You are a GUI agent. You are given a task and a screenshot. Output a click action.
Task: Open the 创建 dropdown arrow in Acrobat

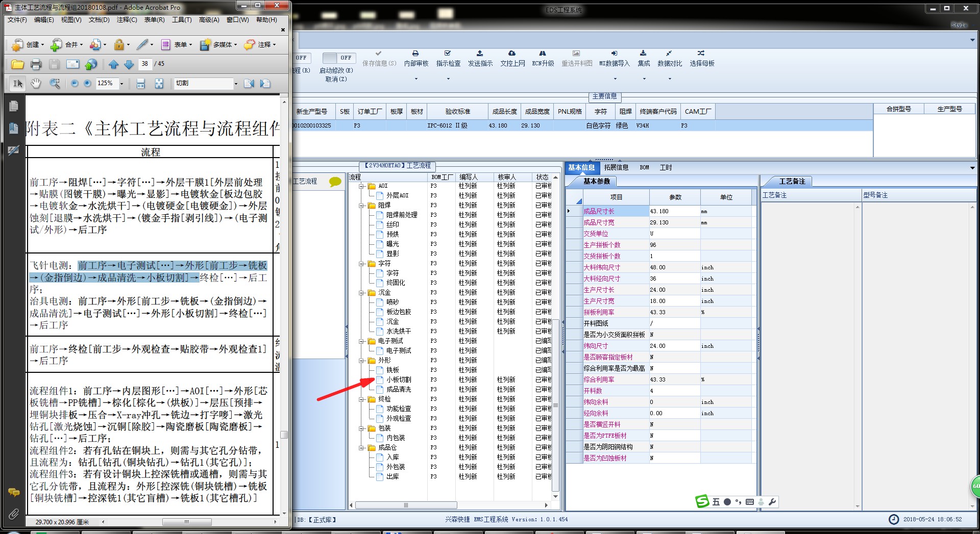43,45
